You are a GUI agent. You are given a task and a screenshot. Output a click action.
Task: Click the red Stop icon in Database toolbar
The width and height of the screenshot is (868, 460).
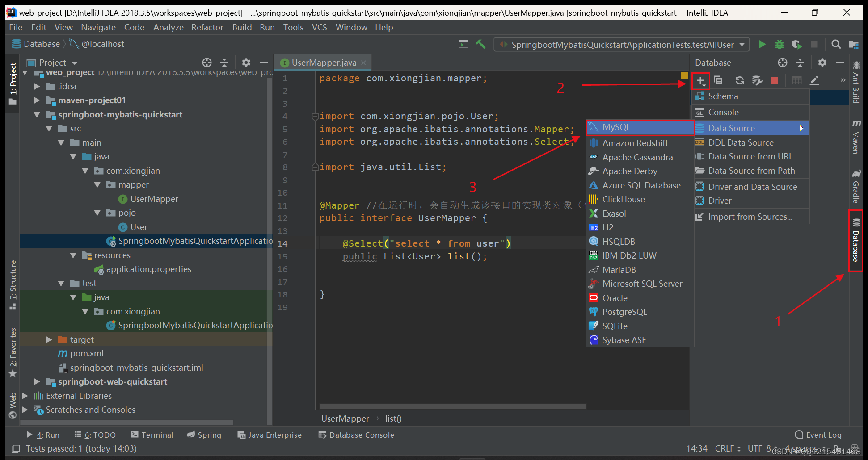tap(775, 80)
